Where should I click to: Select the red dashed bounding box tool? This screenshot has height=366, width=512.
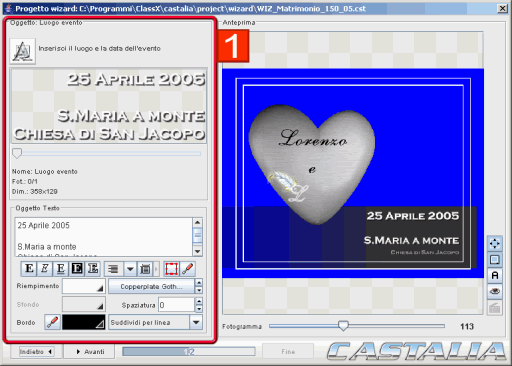coord(171,269)
